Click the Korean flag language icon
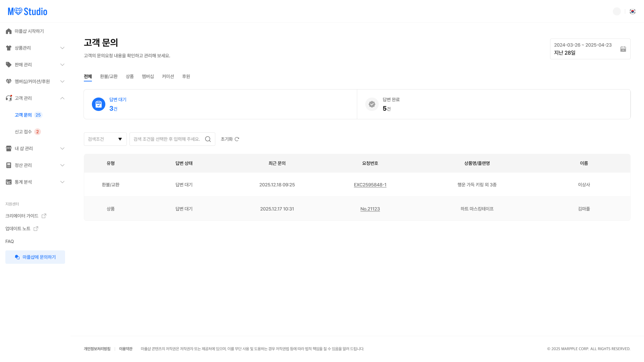 (x=632, y=11)
